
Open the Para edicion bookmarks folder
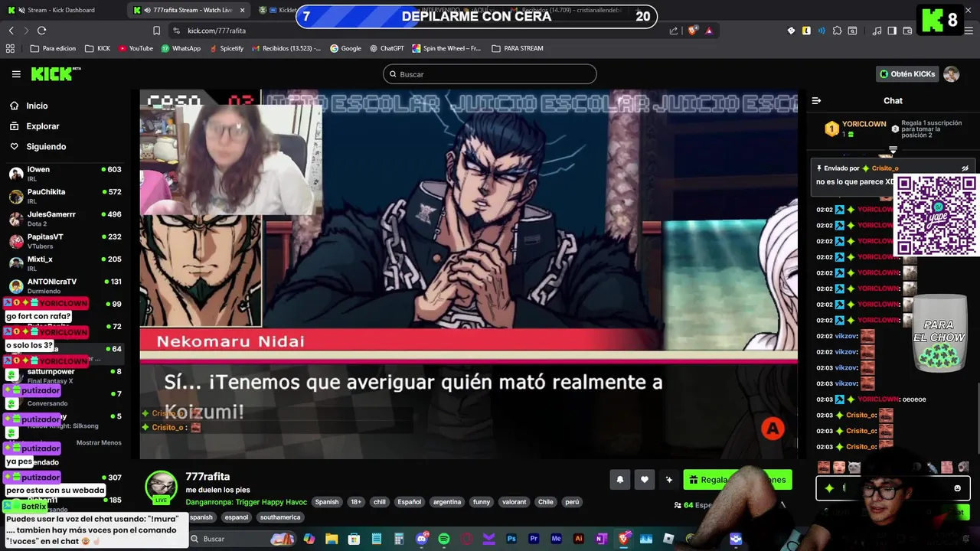(53, 48)
